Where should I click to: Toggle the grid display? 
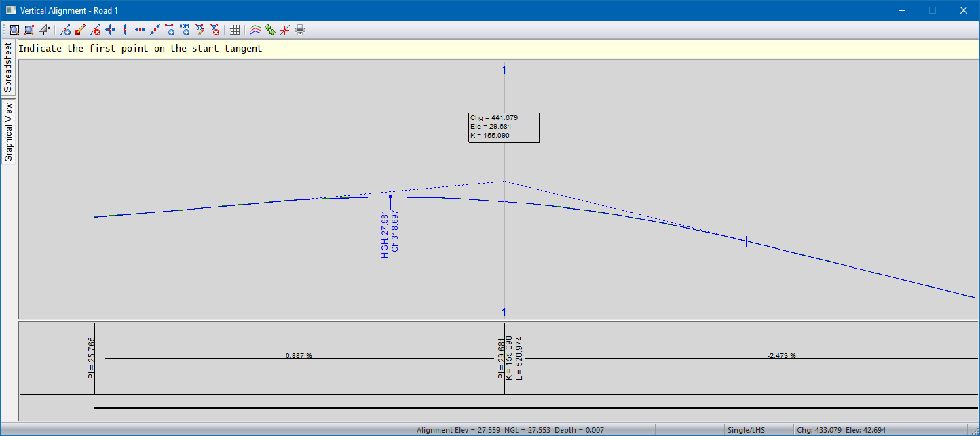tap(235, 30)
